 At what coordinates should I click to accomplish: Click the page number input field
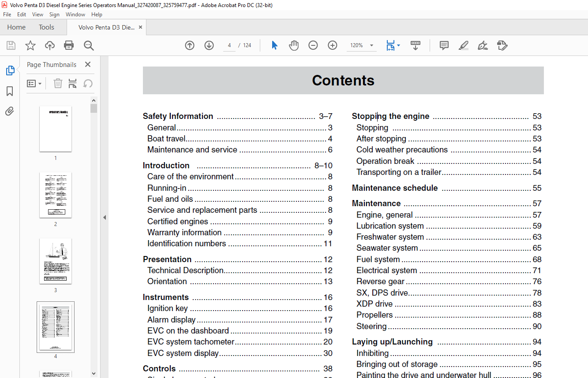(229, 45)
